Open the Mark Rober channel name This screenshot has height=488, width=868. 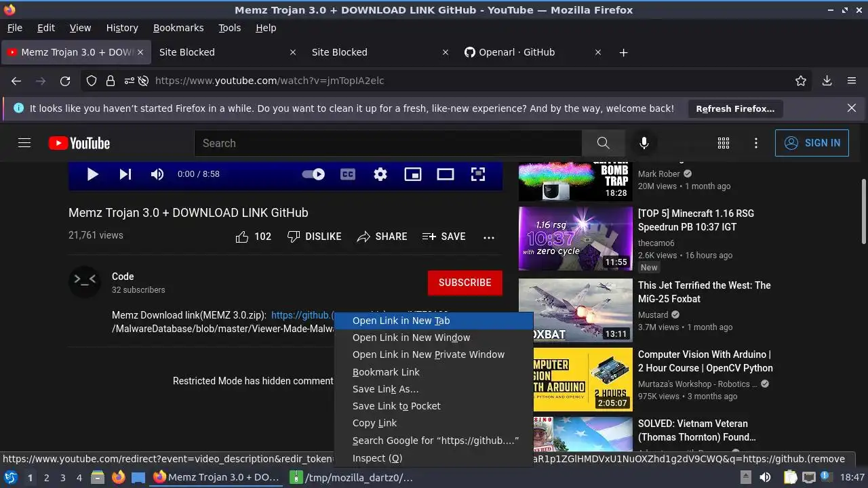pos(658,174)
